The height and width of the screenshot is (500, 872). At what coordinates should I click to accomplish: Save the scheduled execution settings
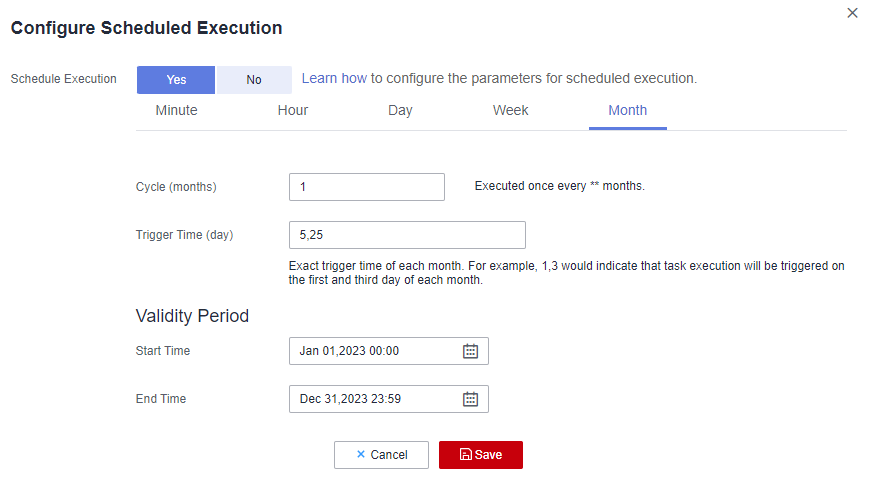(480, 455)
